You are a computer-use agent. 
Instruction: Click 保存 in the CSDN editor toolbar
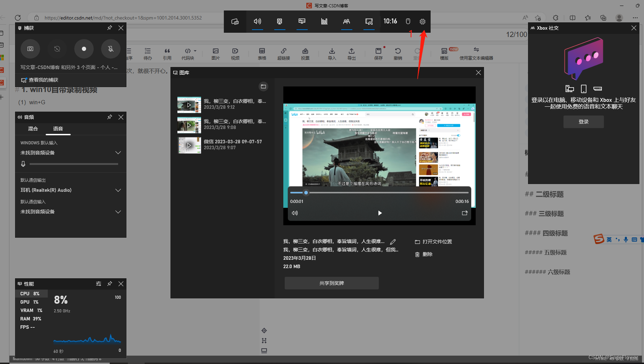[378, 54]
